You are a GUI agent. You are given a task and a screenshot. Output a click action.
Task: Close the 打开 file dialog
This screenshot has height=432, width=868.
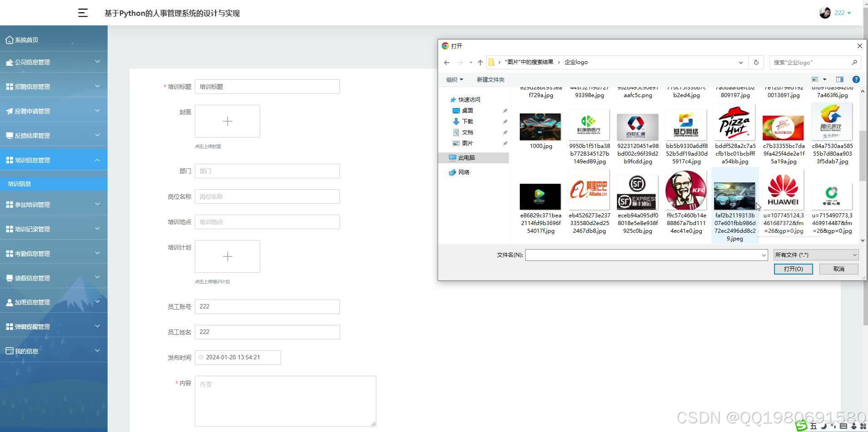(859, 46)
